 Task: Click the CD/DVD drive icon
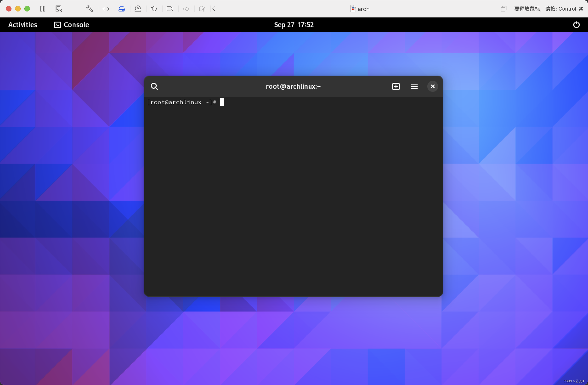coord(138,9)
